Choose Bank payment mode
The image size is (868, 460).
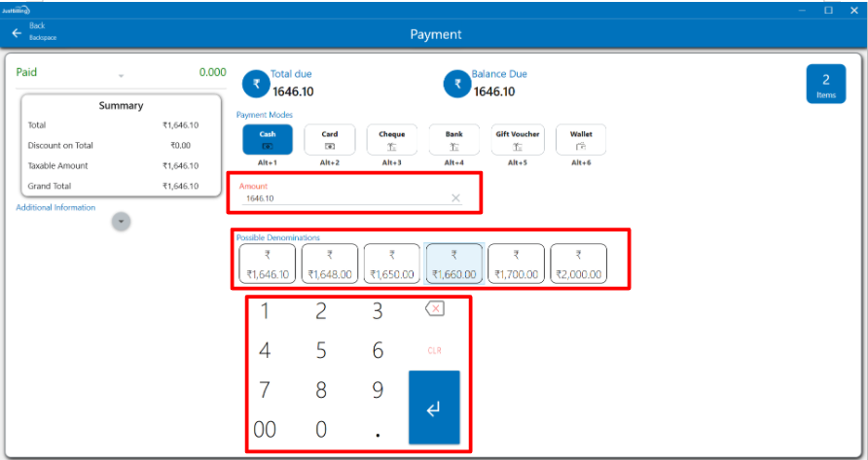(x=454, y=140)
